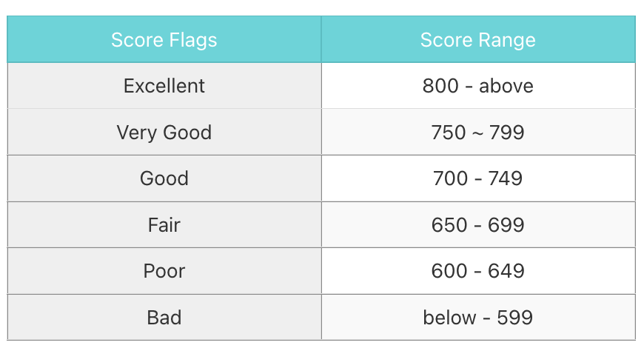Image resolution: width=644 pixels, height=351 pixels.
Task: Click the 750 ~ 799 range cell
Action: tap(478, 132)
